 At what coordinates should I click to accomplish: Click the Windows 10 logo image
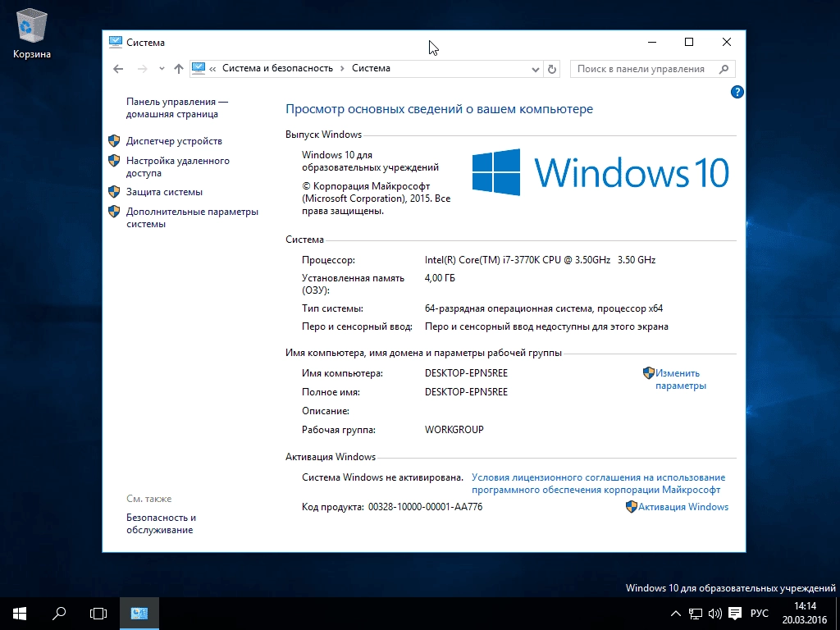[x=600, y=172]
